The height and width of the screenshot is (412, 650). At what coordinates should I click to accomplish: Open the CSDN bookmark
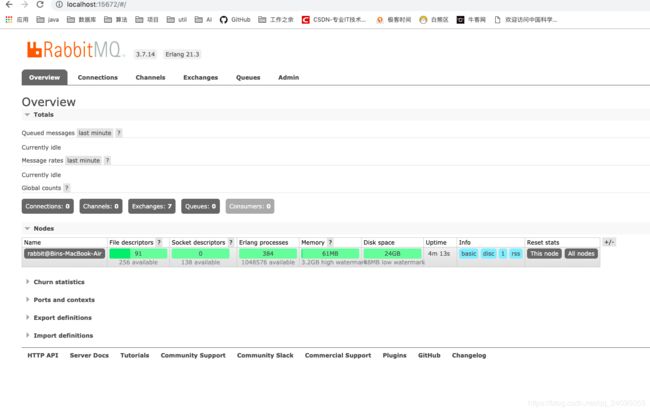(x=334, y=19)
